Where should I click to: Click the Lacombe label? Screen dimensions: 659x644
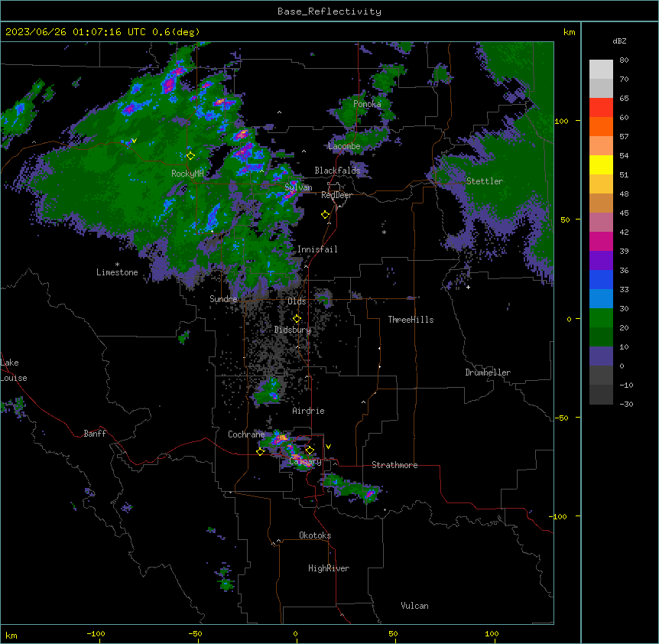(x=344, y=146)
